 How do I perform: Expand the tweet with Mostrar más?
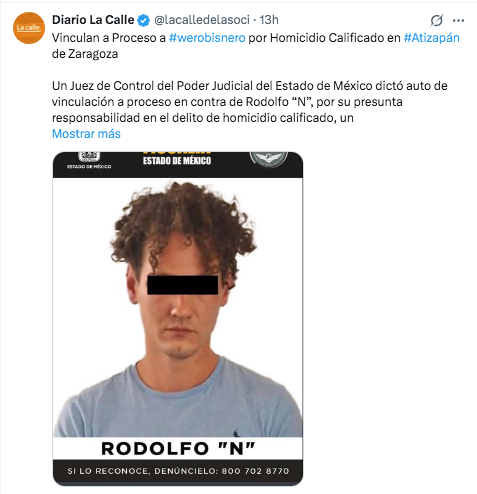(x=86, y=134)
